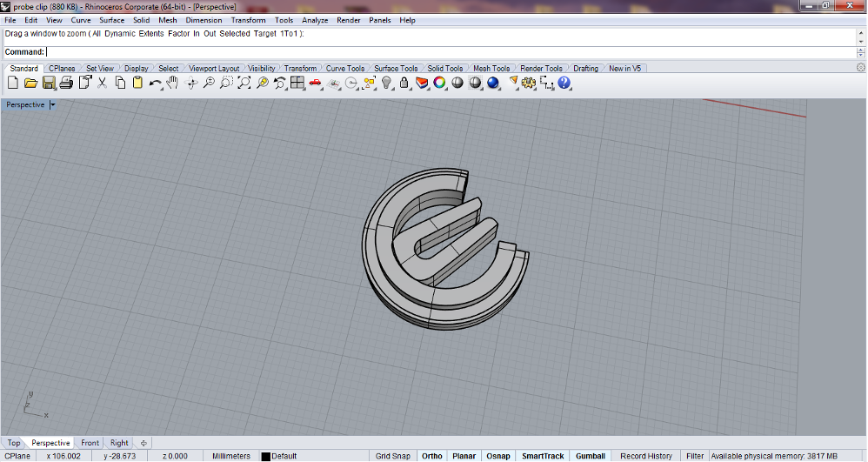Open the Curve menu
This screenshot has width=868, height=462.
80,20
